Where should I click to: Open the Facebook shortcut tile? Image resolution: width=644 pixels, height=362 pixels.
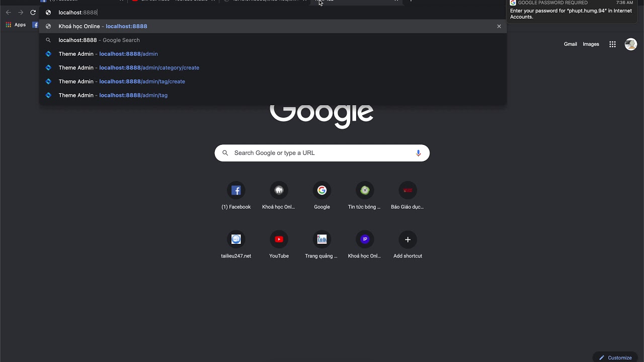[x=236, y=196]
